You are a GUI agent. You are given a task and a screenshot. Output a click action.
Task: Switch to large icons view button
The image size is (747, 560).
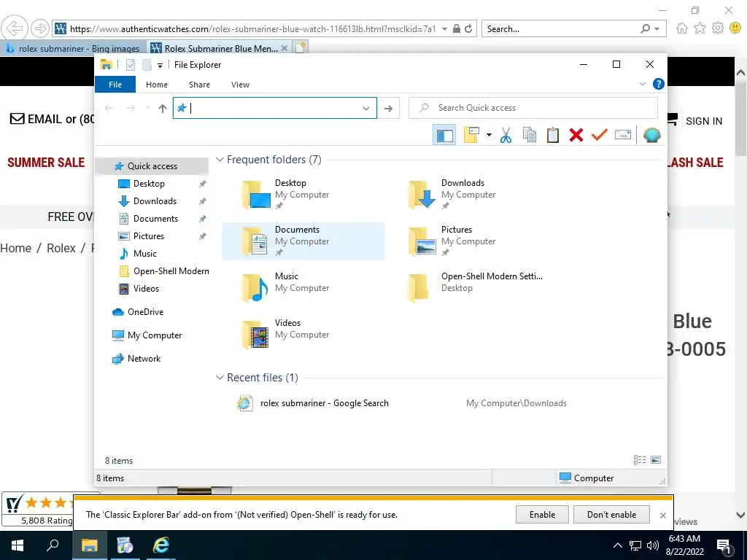pyautogui.click(x=656, y=460)
